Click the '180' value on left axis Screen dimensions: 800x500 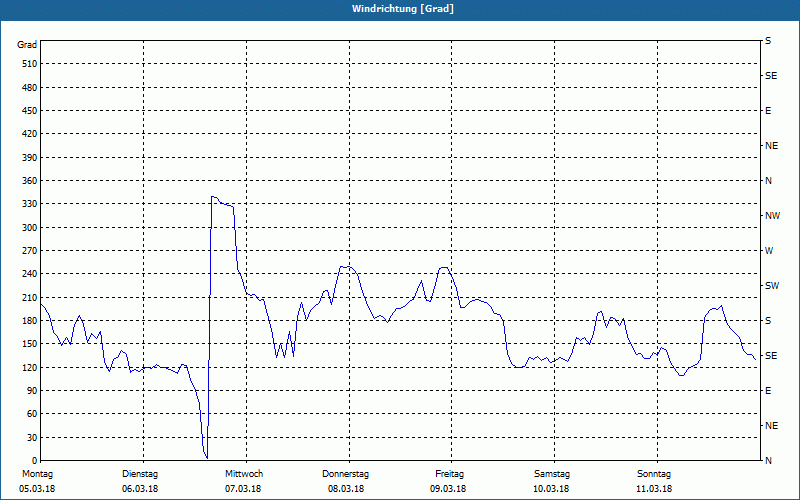tap(31, 321)
